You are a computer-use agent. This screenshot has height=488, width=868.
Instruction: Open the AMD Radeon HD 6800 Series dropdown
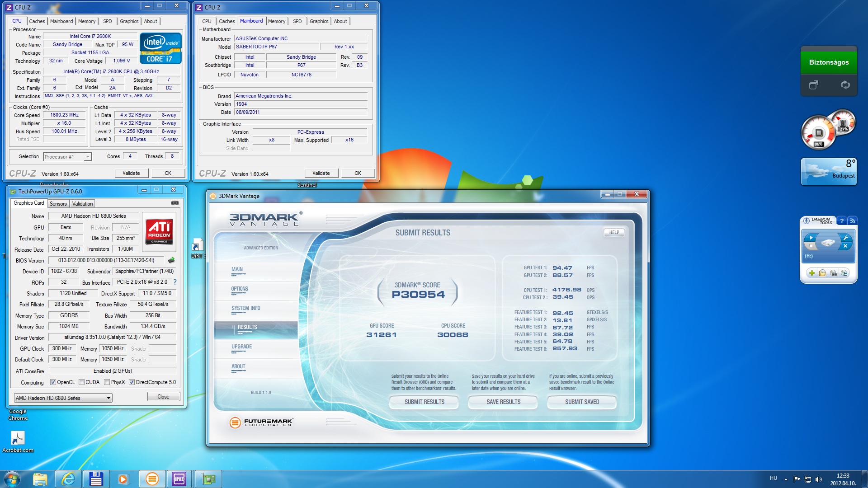108,398
